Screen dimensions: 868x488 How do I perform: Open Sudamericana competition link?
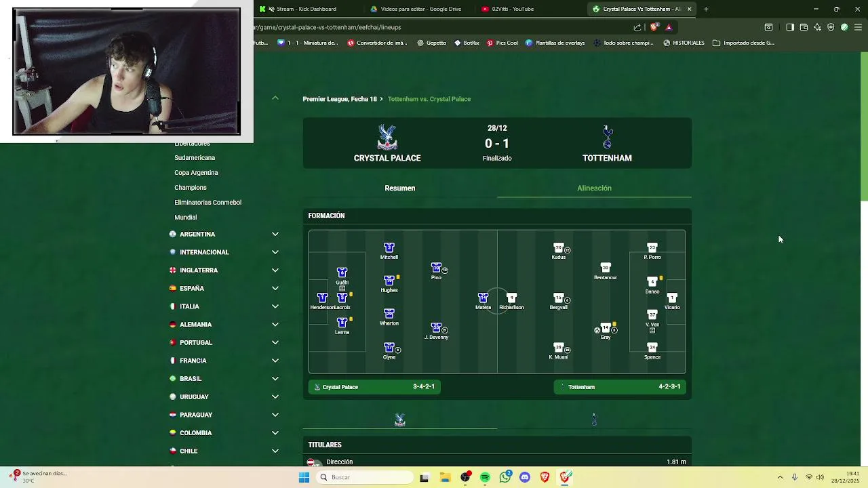tap(195, 158)
